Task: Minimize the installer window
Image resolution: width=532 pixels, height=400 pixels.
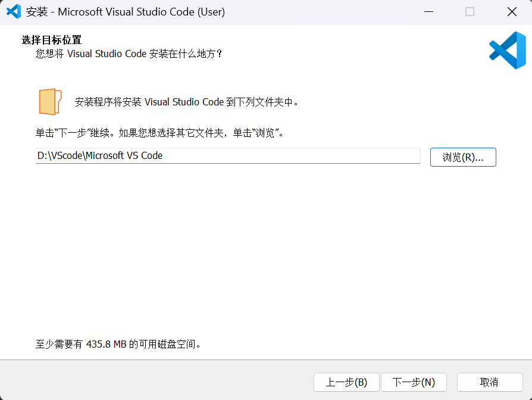Action: (428, 11)
